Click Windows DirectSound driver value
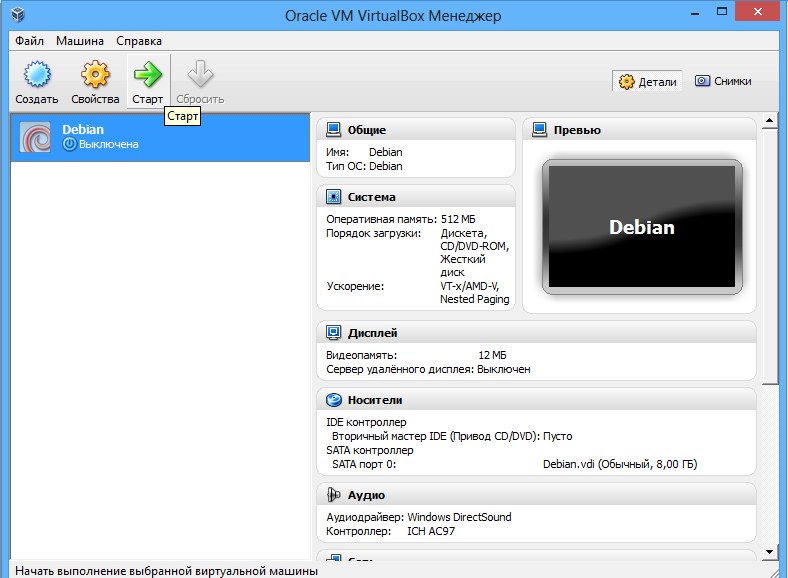Image resolution: width=788 pixels, height=578 pixels. click(x=459, y=517)
